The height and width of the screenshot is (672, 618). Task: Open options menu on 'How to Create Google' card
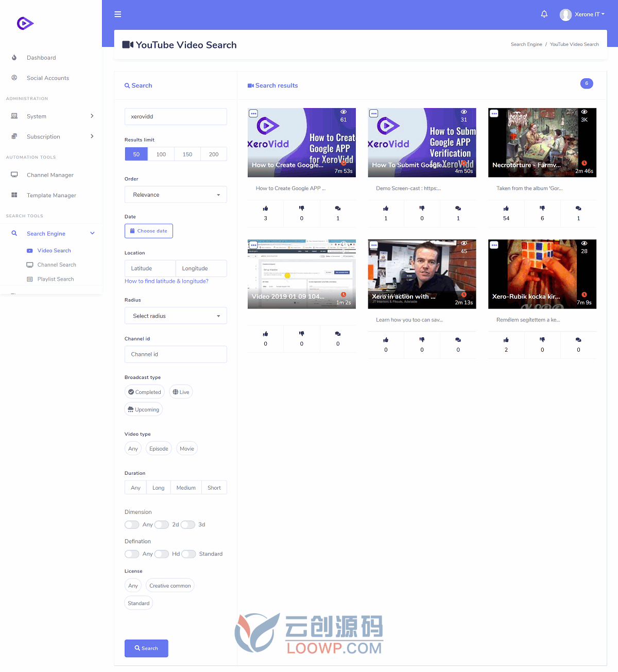click(x=253, y=113)
